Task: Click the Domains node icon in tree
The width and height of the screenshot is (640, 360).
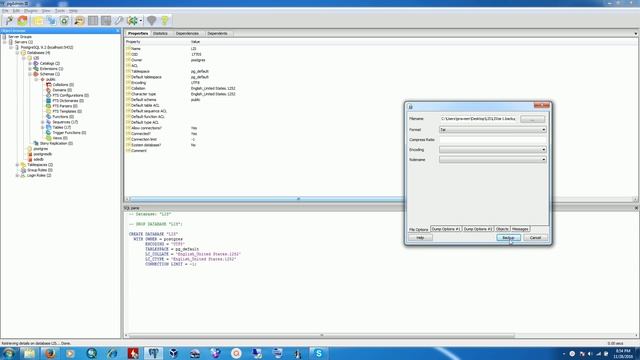Action: [x=49, y=90]
